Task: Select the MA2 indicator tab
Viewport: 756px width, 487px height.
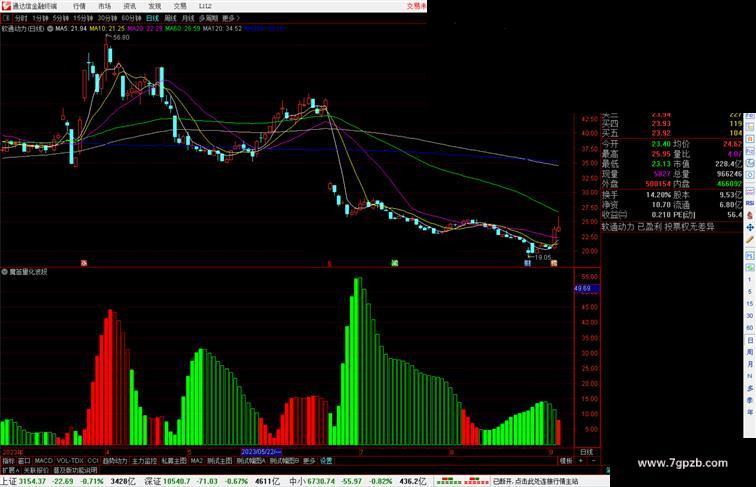Action: 197,461
